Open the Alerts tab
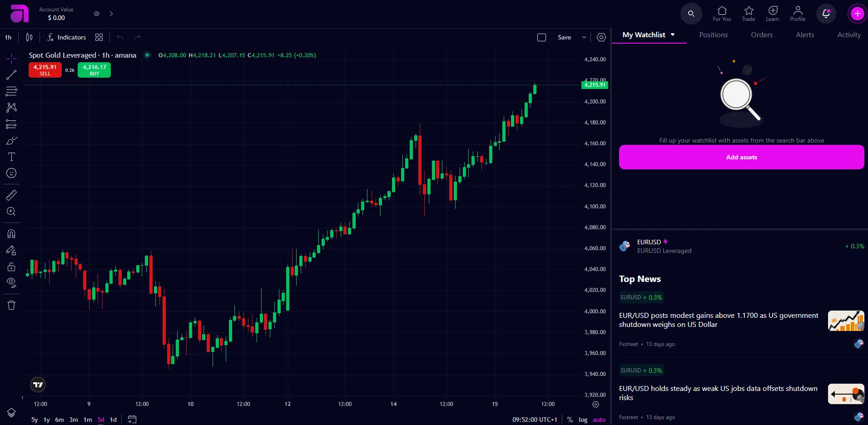 [805, 35]
